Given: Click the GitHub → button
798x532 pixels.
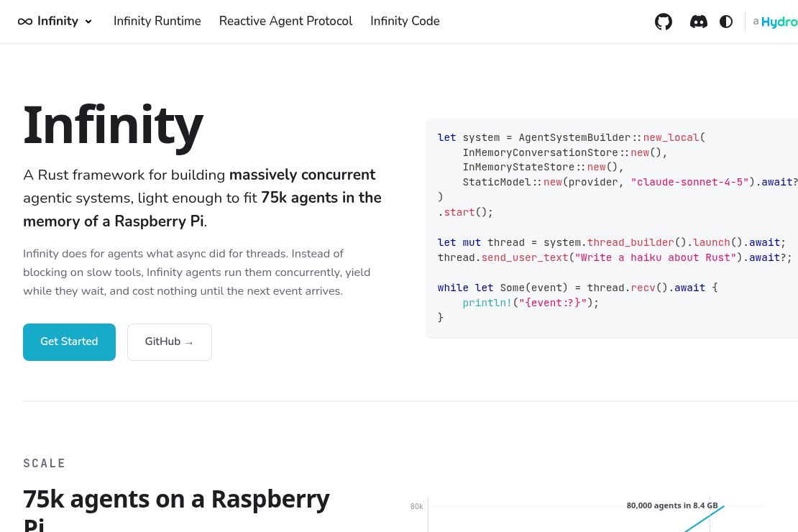Looking at the screenshot, I should (x=170, y=342).
